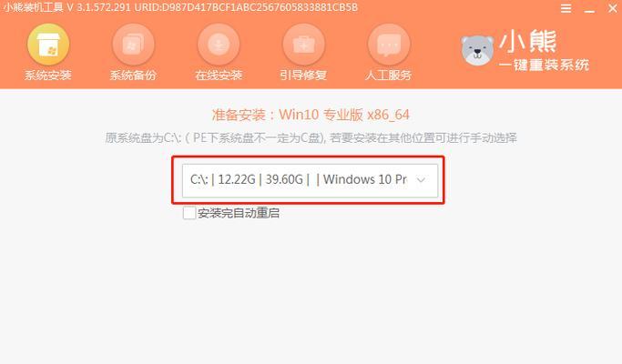Screen dimensions: 622x364
Task: Go to the 在线安装 text label
Action: click(219, 75)
